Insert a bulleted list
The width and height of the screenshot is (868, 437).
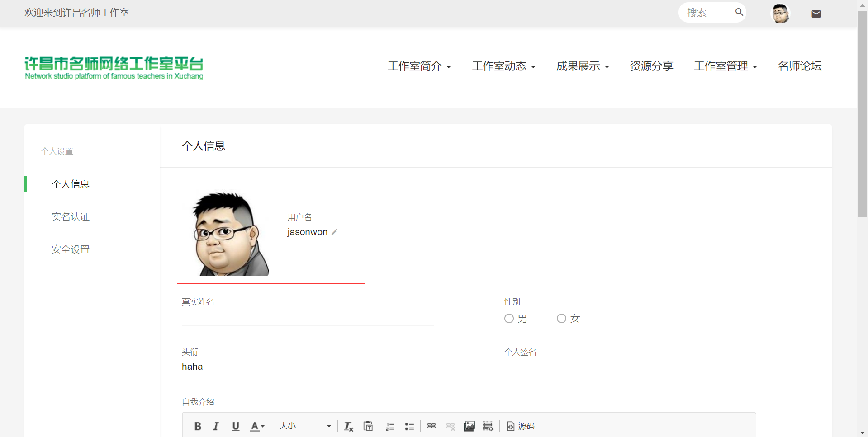click(x=409, y=426)
